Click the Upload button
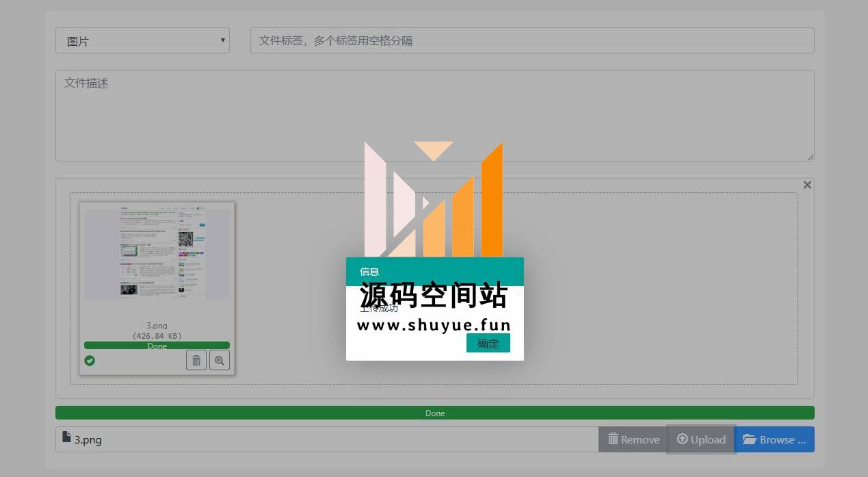 pos(701,439)
